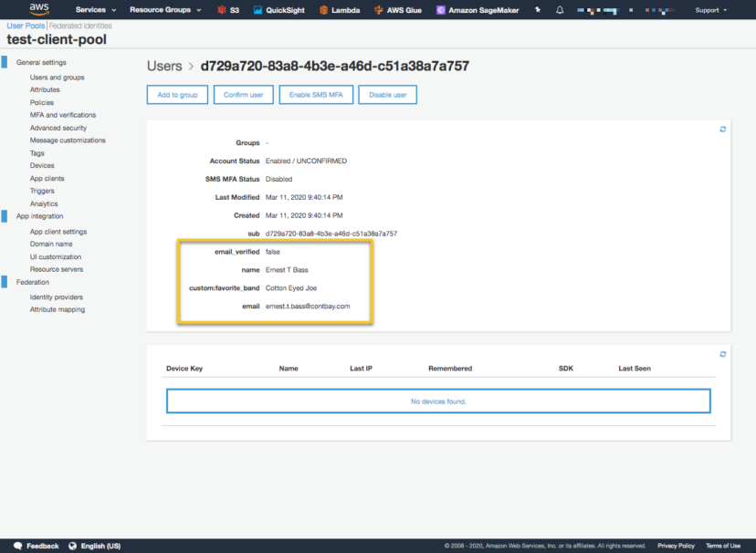Navigate back to the Users breadcrumb
Image resolution: width=756 pixels, height=553 pixels.
pos(164,66)
